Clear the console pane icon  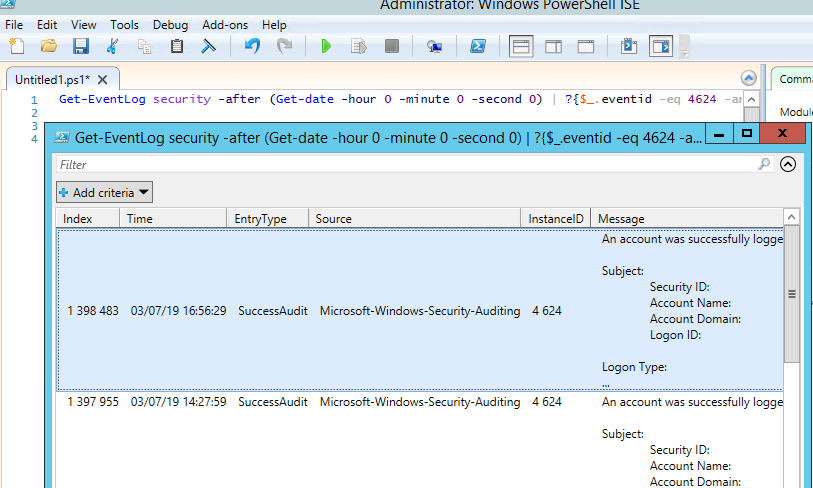(x=208, y=47)
